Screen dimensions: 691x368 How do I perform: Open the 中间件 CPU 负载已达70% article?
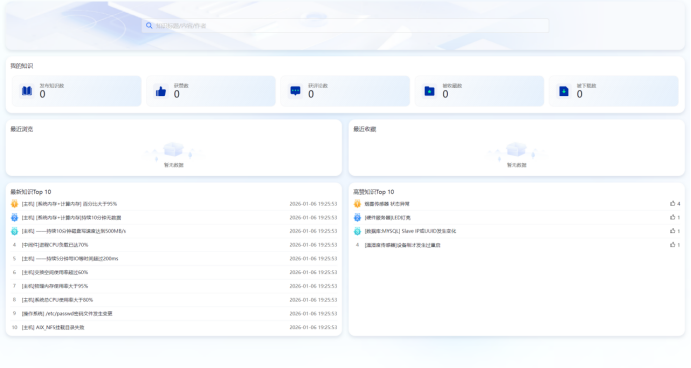[55, 245]
